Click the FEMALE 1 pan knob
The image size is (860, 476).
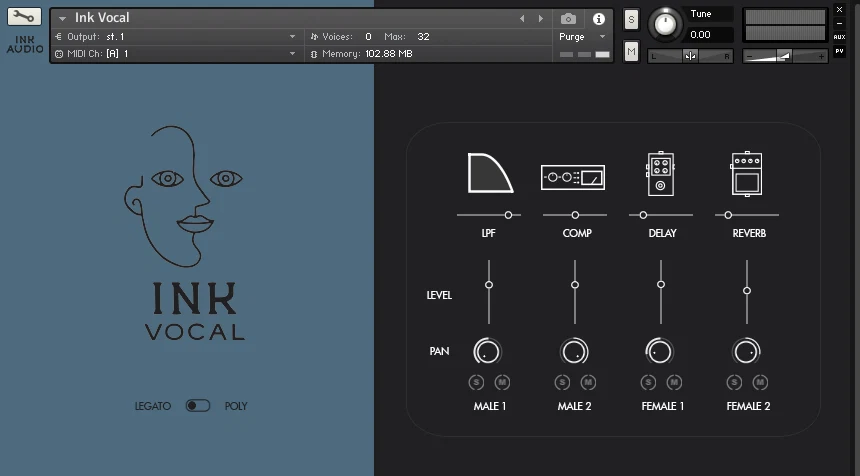pyautogui.click(x=660, y=352)
